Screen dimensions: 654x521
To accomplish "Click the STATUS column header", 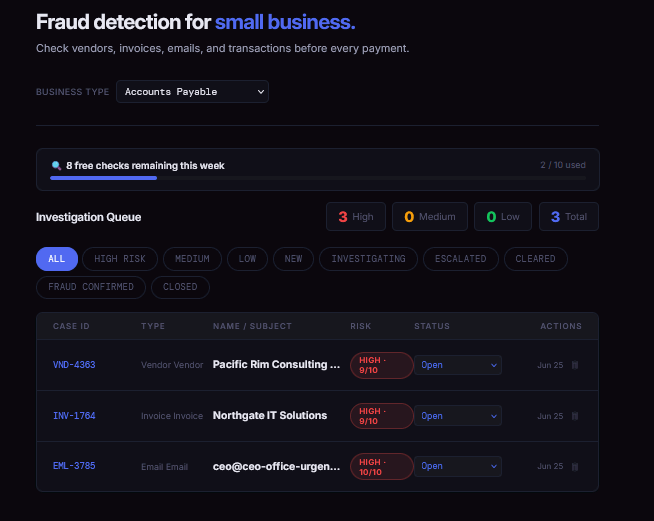I will point(432,326).
